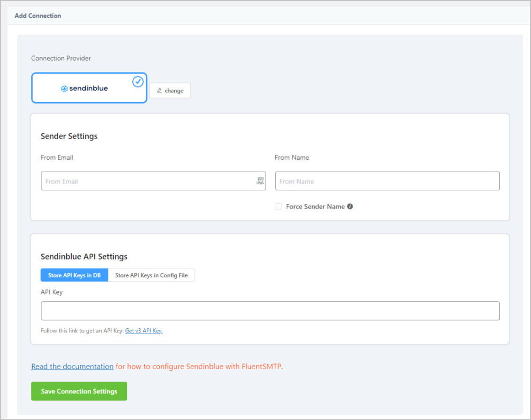The height and width of the screenshot is (420, 531).
Task: Select the Store API Keys in DB tab
Action: tap(74, 275)
